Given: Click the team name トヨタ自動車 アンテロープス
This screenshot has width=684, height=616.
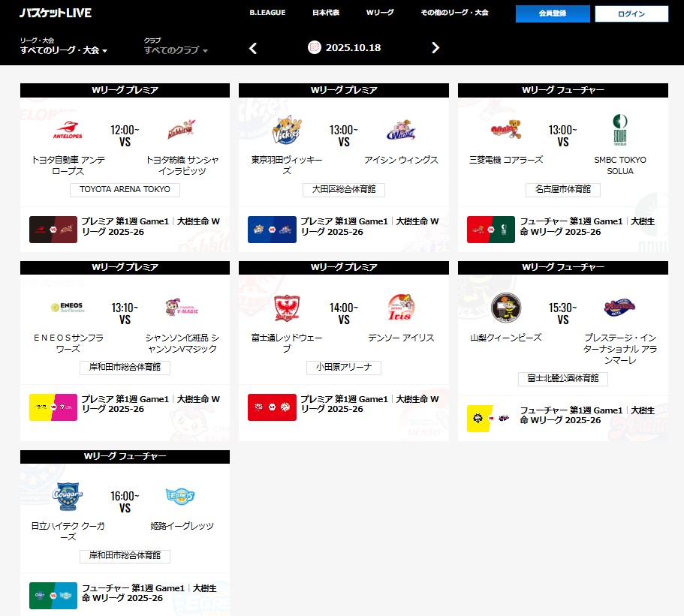Looking at the screenshot, I should [x=68, y=166].
